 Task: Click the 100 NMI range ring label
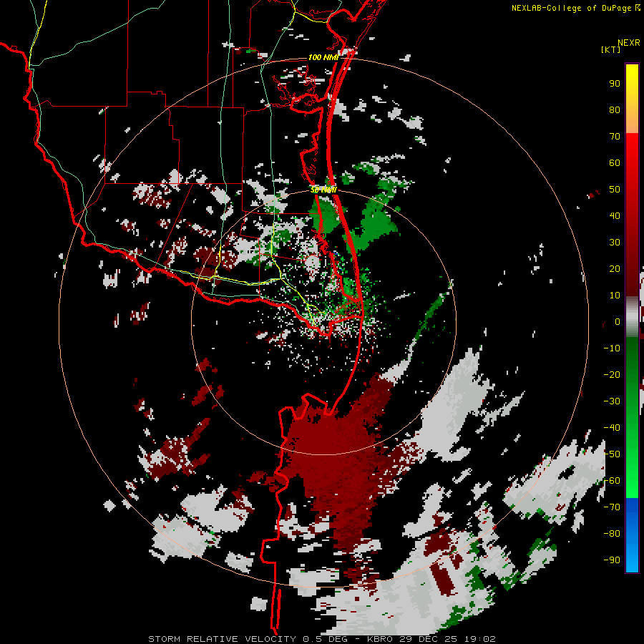tap(323, 57)
